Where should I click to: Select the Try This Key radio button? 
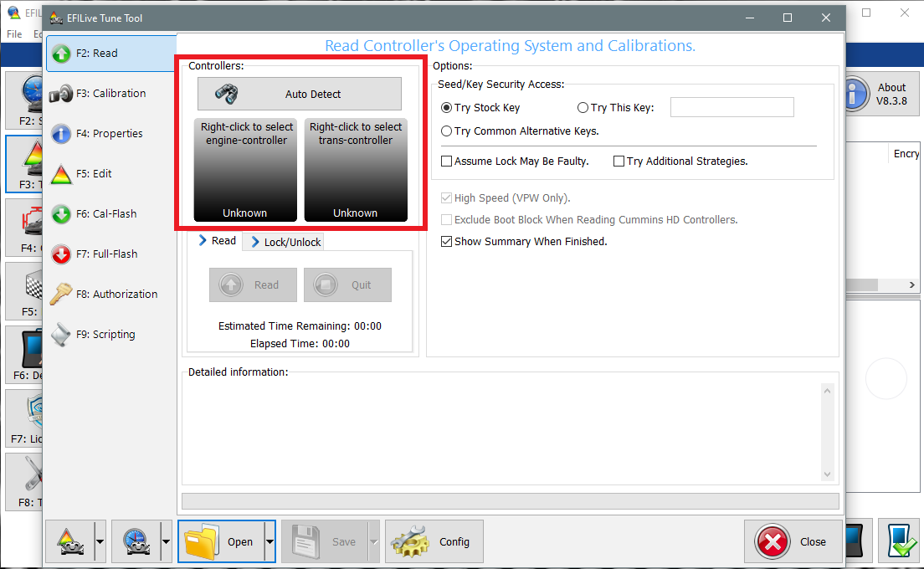582,107
